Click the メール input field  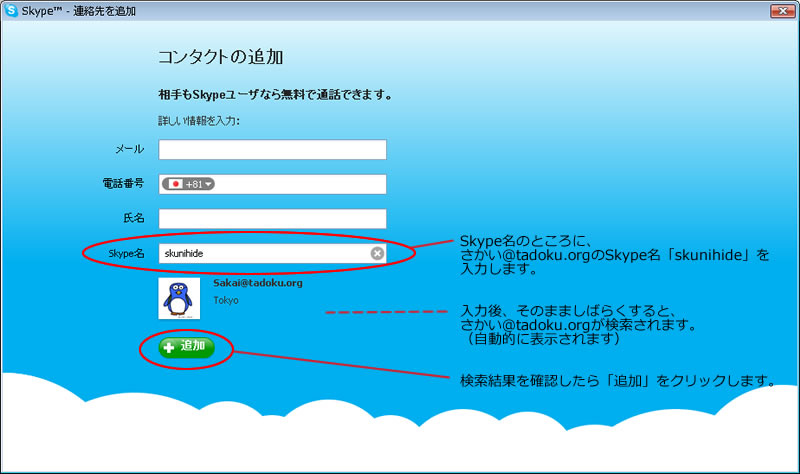tap(272, 150)
